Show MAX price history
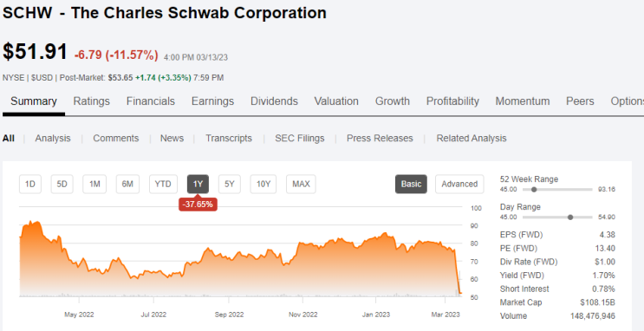Image resolution: width=644 pixels, height=331 pixels. coord(301,184)
